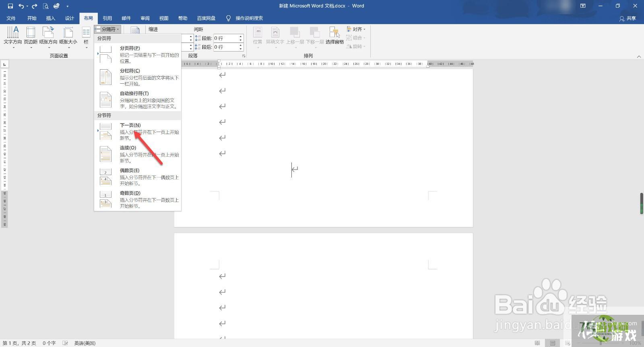Open the proofing check icon in status bar
Image resolution: width=644 pixels, height=347 pixels.
click(x=65, y=343)
